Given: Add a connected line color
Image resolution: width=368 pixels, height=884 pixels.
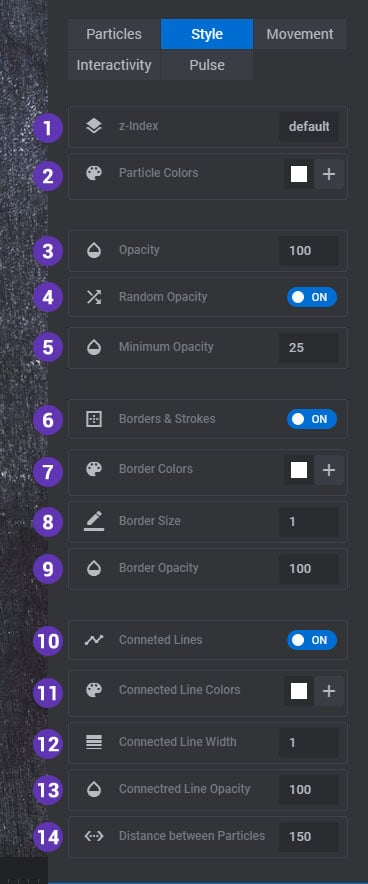Looking at the screenshot, I should 329,691.
